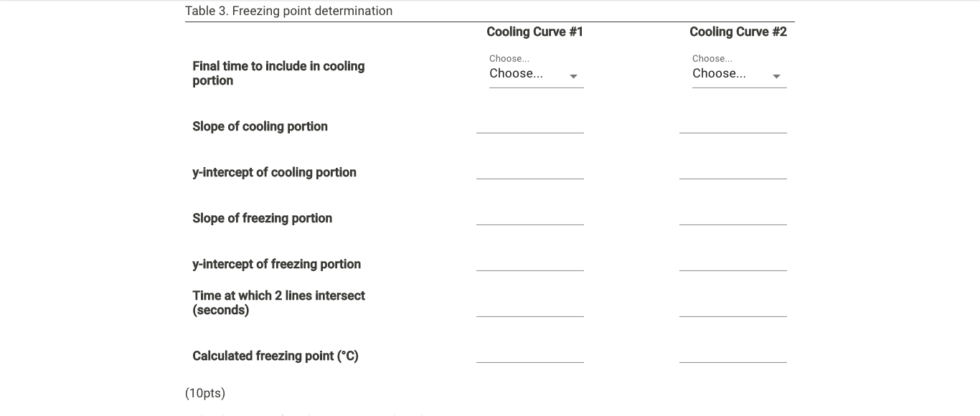Select slope of freezing portion field, Curve #1
980x416 pixels.
pos(530,217)
